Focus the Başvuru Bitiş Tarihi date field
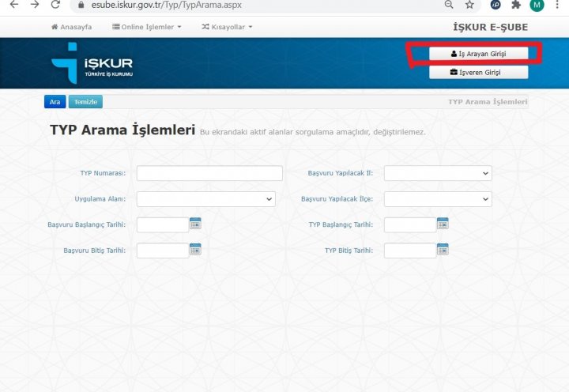569x392 pixels. pos(163,251)
